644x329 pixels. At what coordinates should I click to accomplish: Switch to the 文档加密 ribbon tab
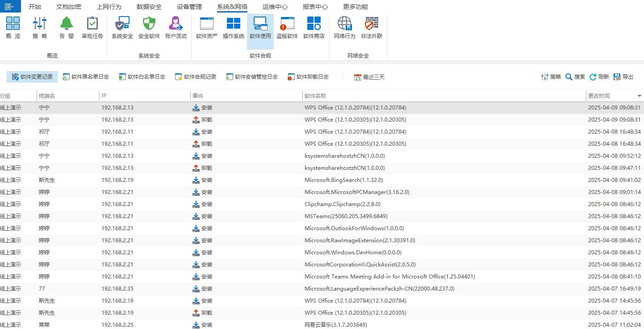(x=69, y=7)
